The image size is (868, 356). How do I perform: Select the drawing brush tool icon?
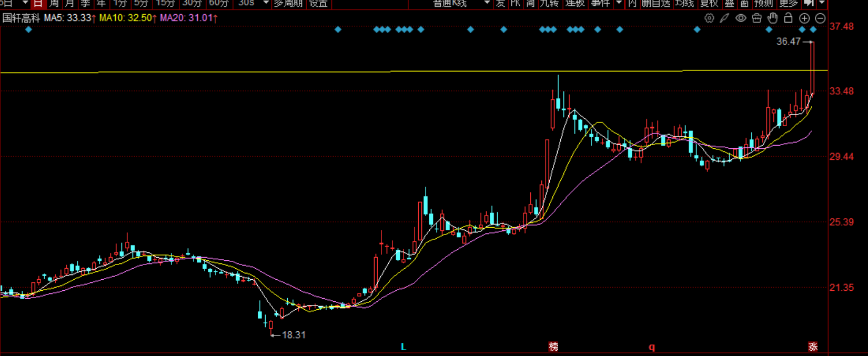724,18
